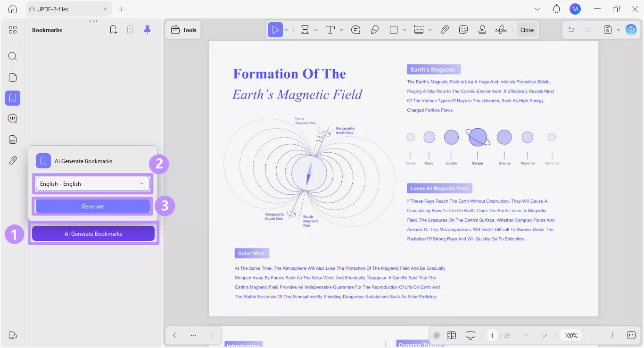Open the layers icon at sidebar bottom
This screenshot has height=348, width=644.
pos(13,335)
